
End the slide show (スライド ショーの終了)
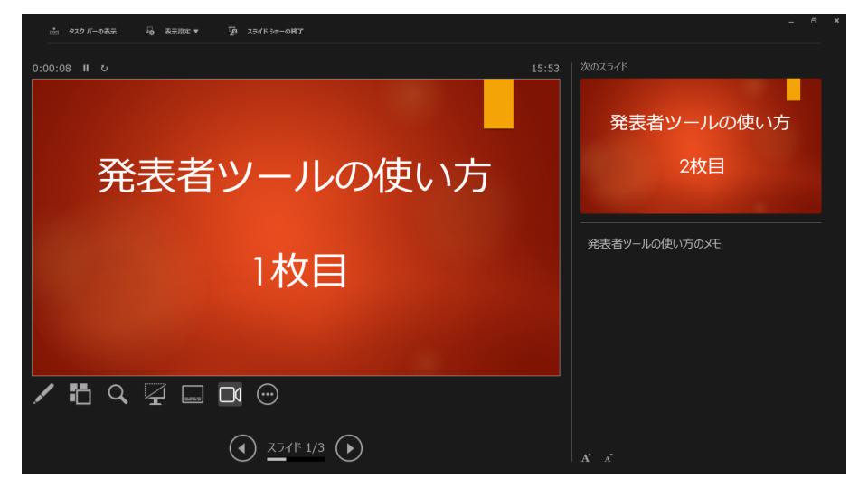click(266, 31)
